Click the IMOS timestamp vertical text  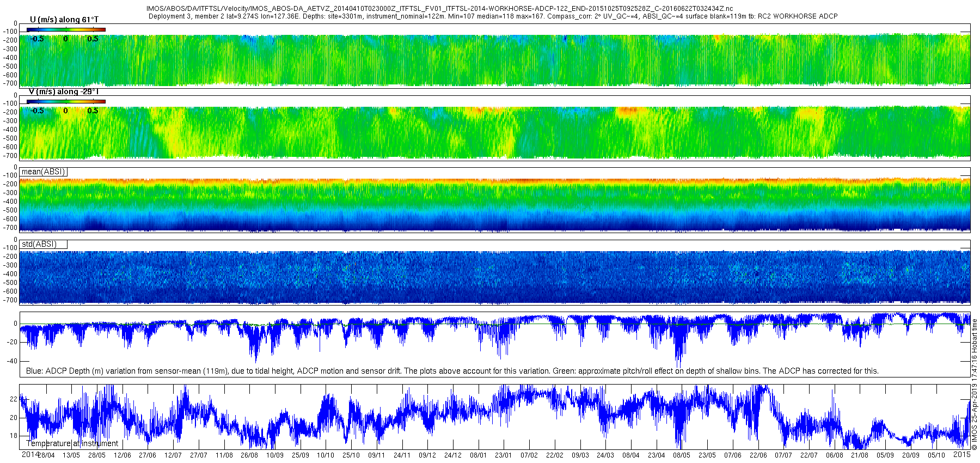tap(975, 385)
